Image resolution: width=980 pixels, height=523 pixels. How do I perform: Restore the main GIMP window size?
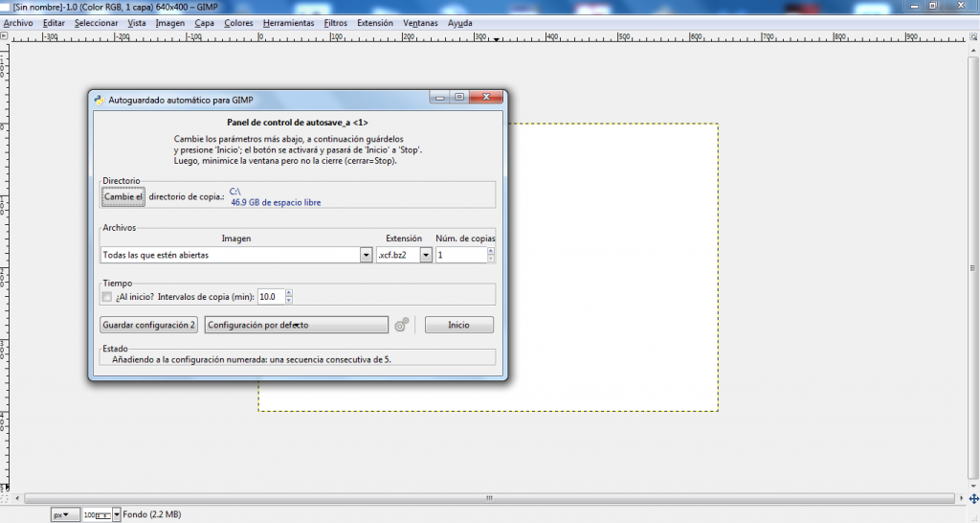coord(932,6)
